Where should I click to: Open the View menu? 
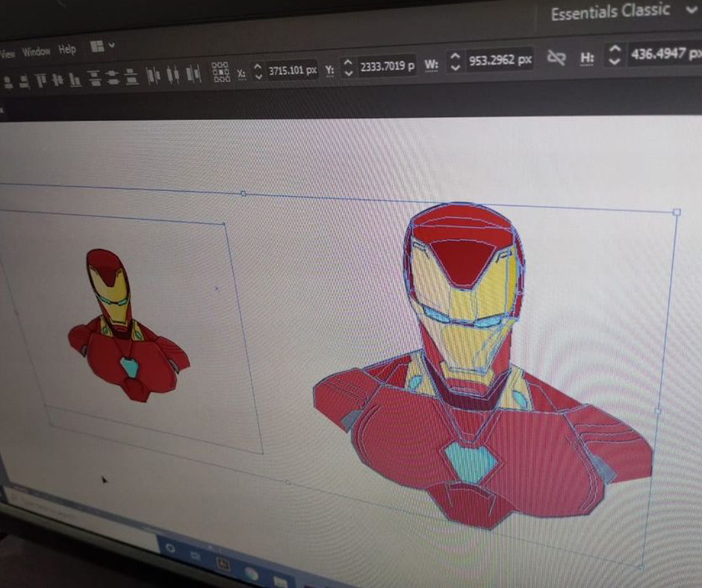pyautogui.click(x=7, y=54)
